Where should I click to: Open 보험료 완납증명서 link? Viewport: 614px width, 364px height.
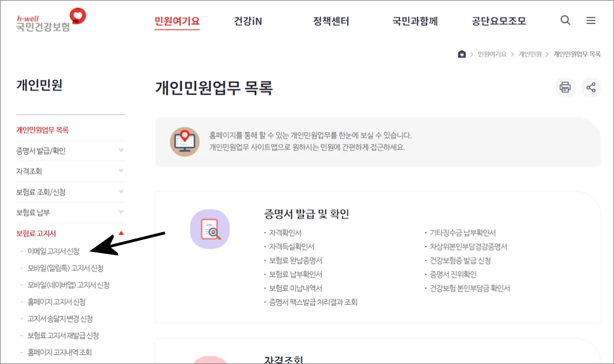point(295,260)
